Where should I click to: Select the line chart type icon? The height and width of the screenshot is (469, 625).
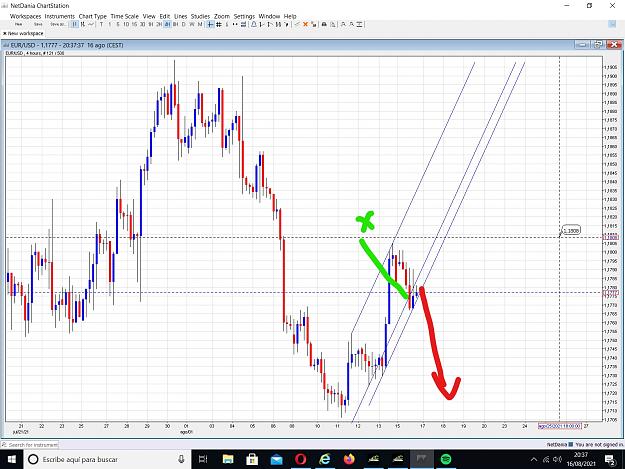pos(91,24)
